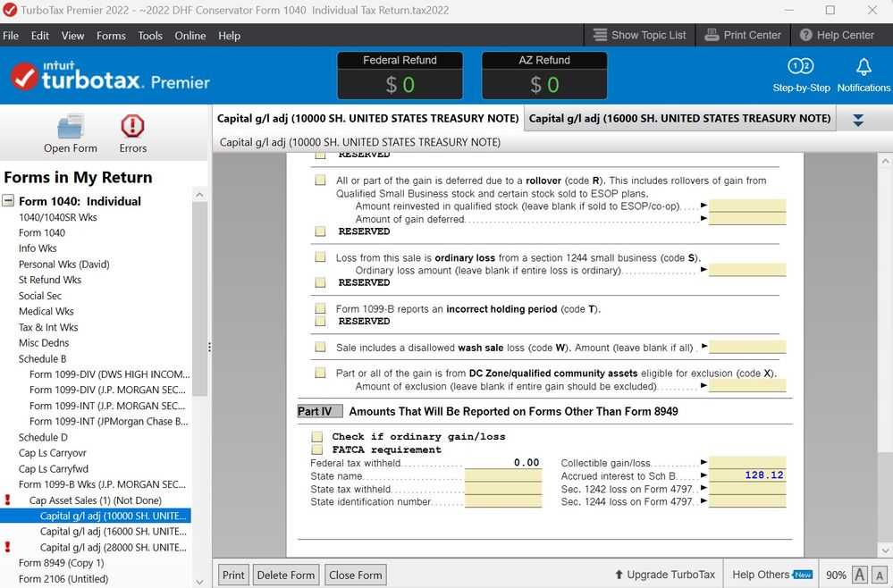Tick 'Check if ordinary gain/loss' box
Screen dimensions: 893x588
[317, 437]
